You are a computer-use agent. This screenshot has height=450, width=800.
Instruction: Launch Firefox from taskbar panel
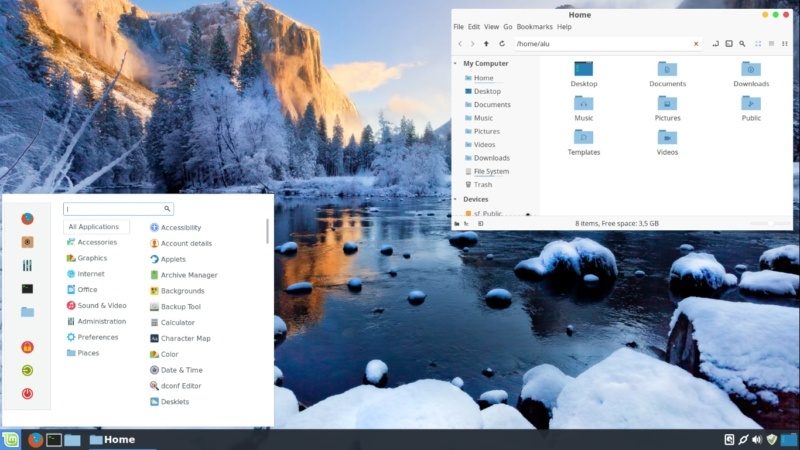pos(35,439)
